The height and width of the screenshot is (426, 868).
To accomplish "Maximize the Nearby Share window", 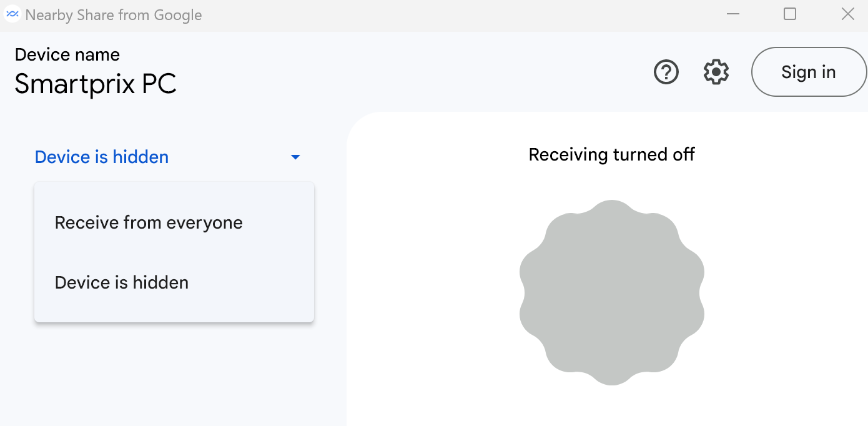I will point(790,14).
